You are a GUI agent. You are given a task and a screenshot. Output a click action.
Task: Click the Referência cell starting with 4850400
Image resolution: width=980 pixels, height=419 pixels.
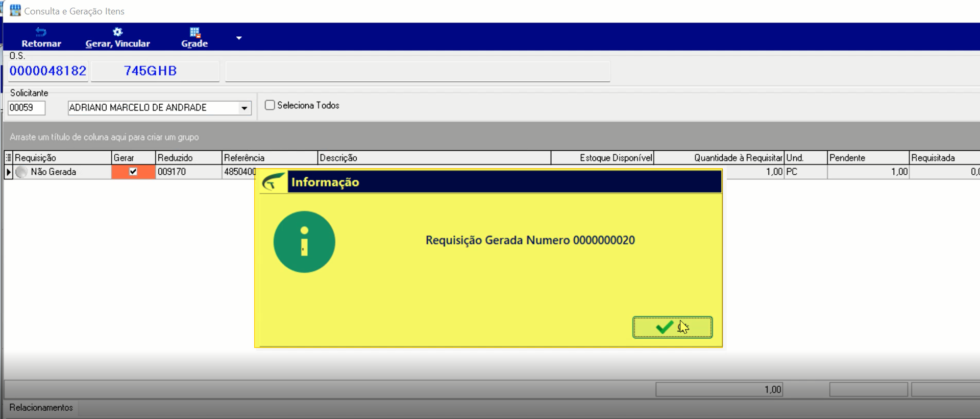(x=239, y=172)
